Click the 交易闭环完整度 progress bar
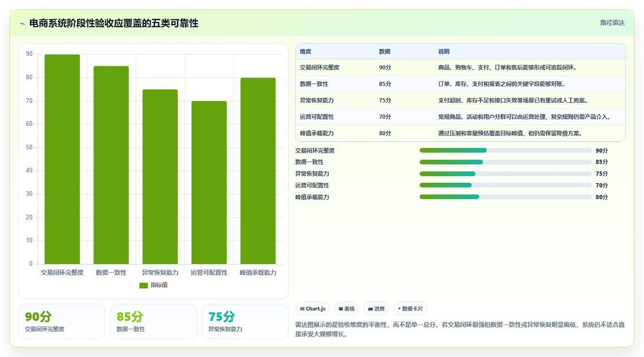Image resolution: width=644 pixels, height=357 pixels. pyautogui.click(x=506, y=150)
